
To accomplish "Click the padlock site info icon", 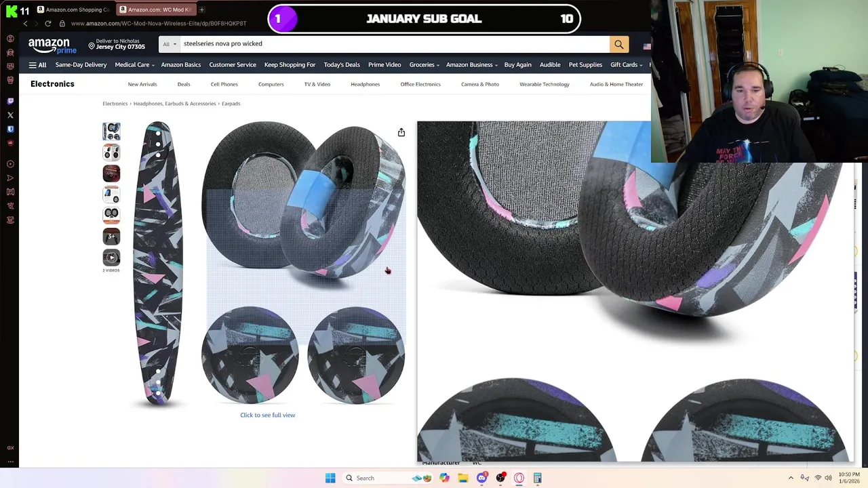I will (62, 24).
